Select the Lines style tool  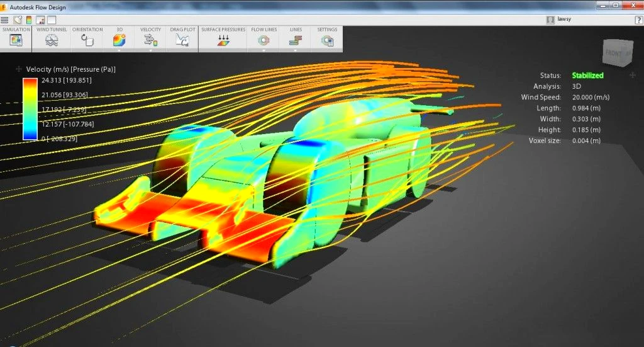point(296,38)
